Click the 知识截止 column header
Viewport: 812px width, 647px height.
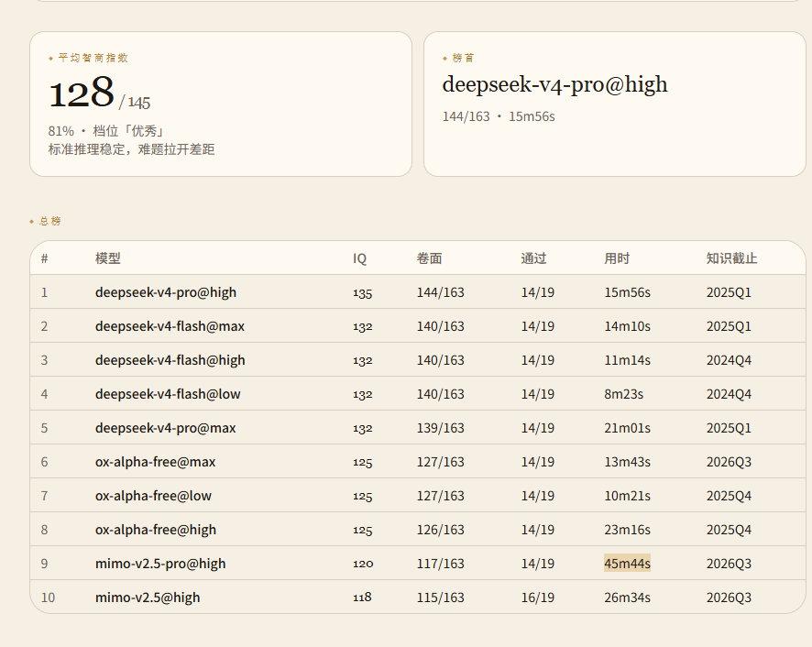click(731, 258)
